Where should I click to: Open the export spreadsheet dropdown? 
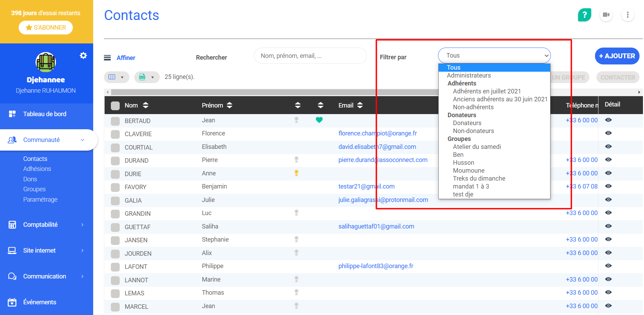(x=147, y=77)
